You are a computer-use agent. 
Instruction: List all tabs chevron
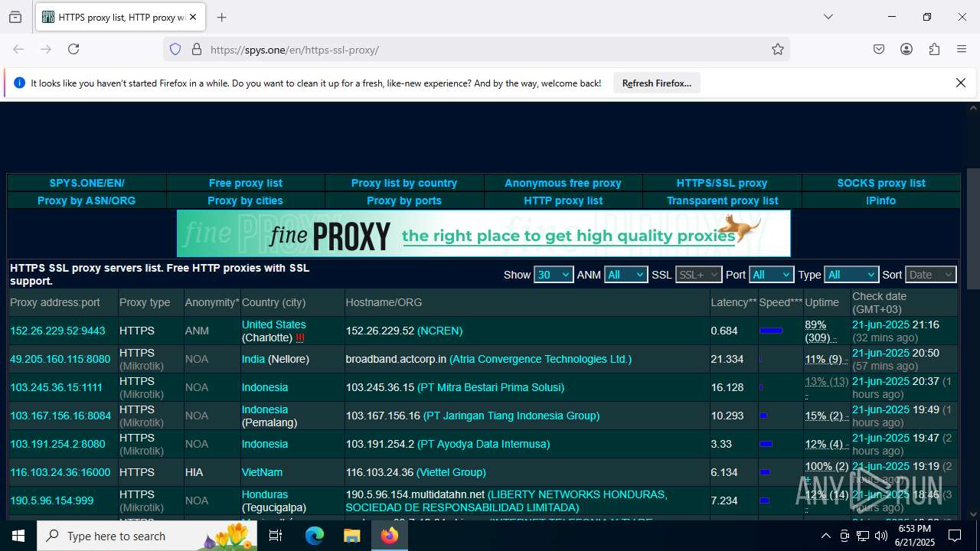click(x=828, y=17)
